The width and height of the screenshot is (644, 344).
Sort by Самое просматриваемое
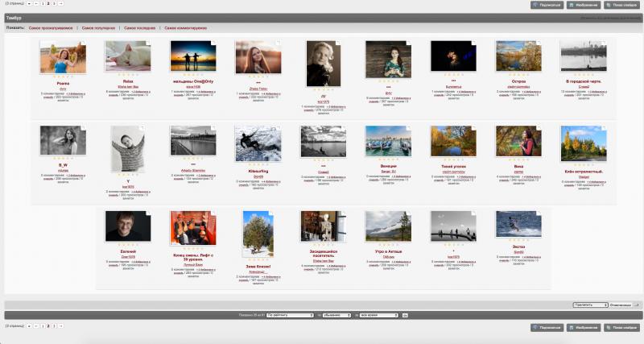coord(51,28)
